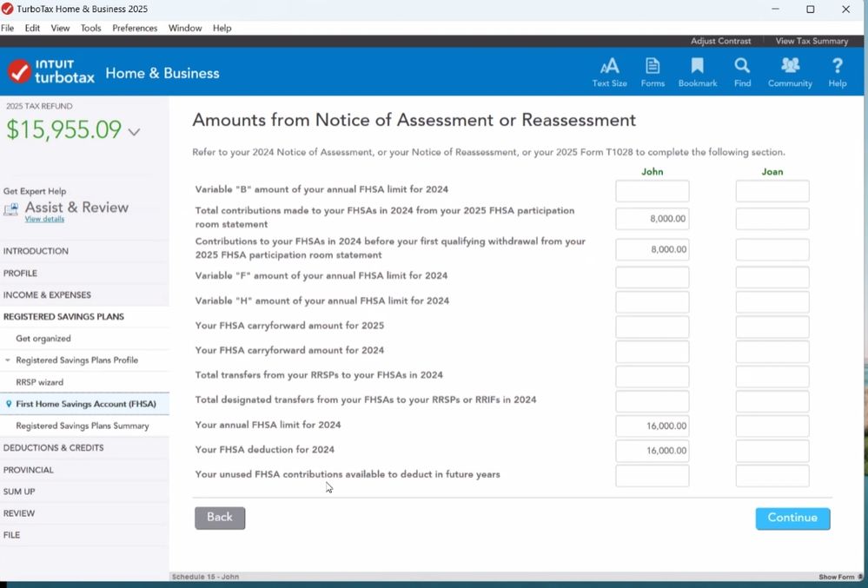Click View Tax Summary in top bar
Viewport: 868px width, 588px height.
(x=811, y=41)
